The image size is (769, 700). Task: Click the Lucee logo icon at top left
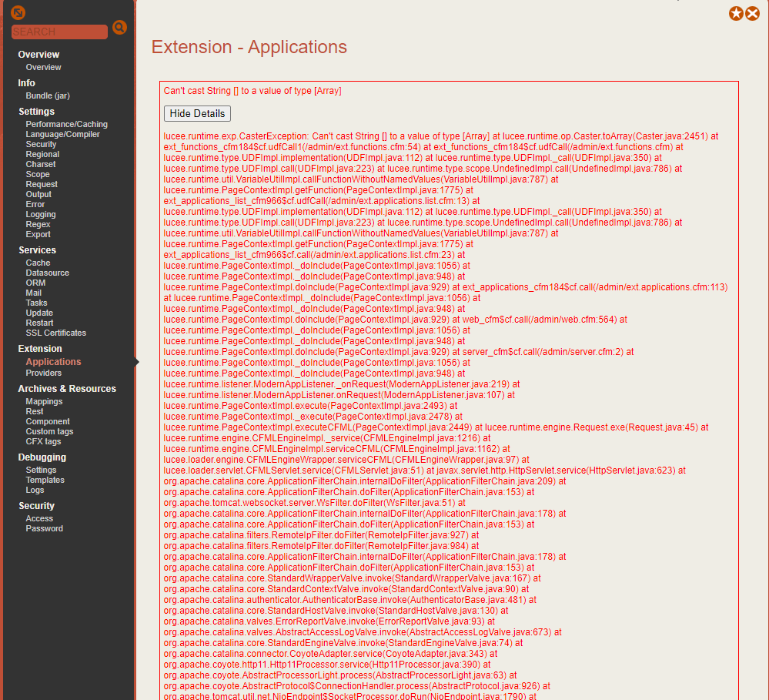pos(18,12)
